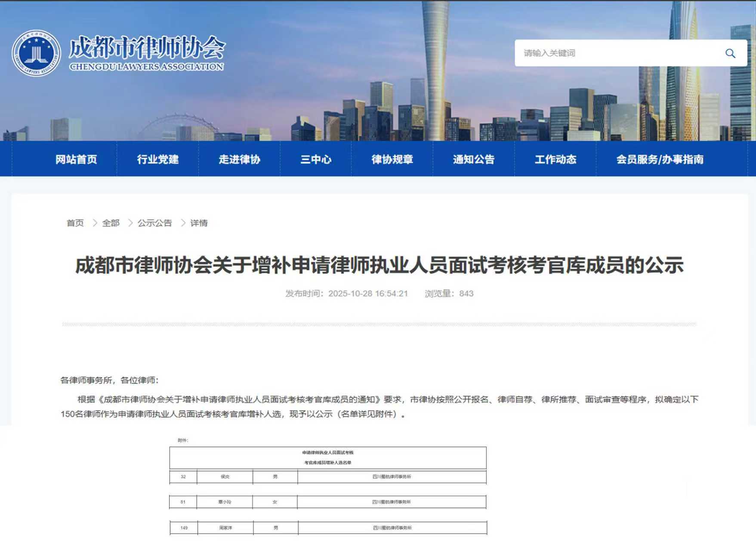Go to the 行业党建 section
Viewport: 756px width, 551px height.
[157, 159]
